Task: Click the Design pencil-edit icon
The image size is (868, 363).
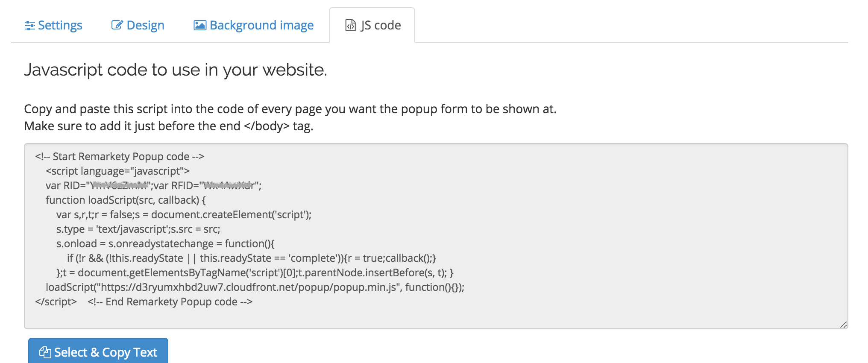Action: (x=117, y=25)
